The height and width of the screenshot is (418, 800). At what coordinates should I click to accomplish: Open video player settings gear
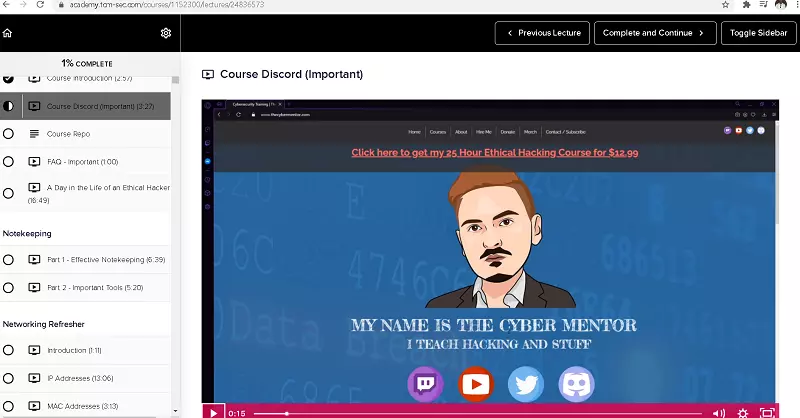(x=743, y=411)
